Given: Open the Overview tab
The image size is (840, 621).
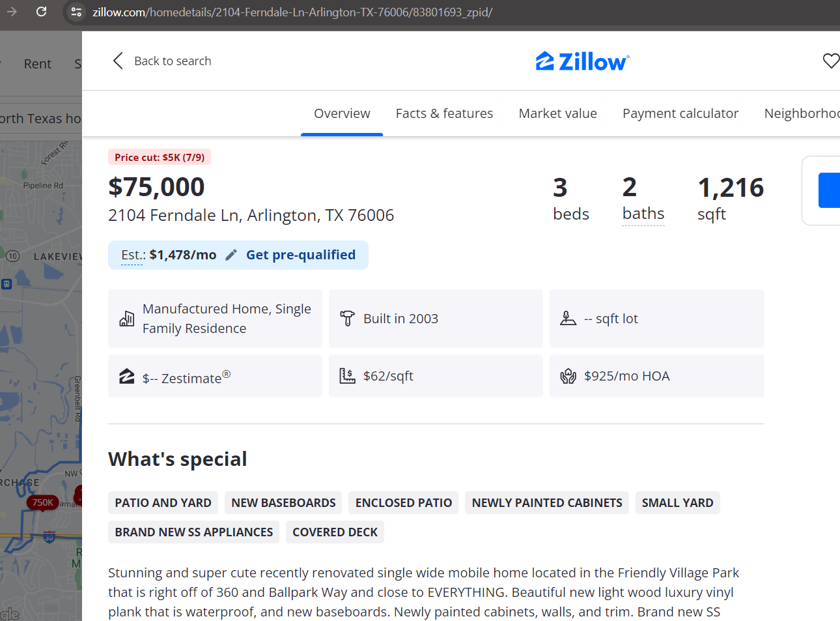Looking at the screenshot, I should click(x=342, y=113).
